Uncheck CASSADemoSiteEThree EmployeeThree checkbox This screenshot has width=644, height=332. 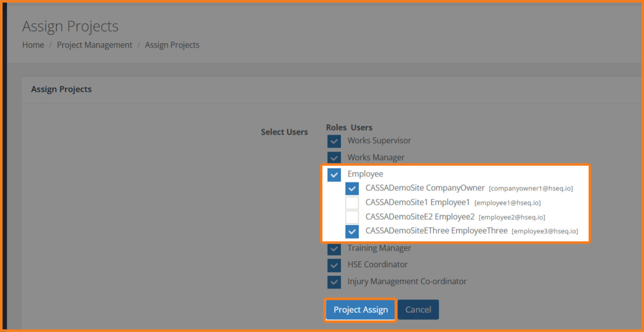point(352,232)
